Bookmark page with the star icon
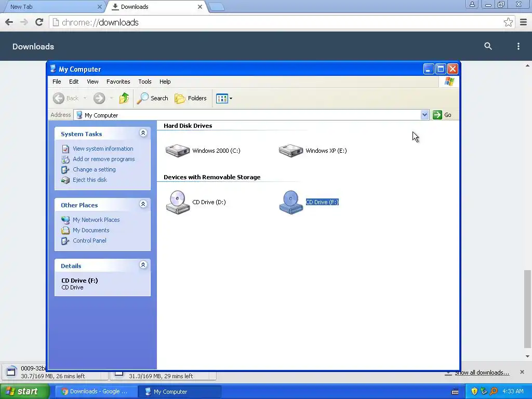 [x=508, y=22]
